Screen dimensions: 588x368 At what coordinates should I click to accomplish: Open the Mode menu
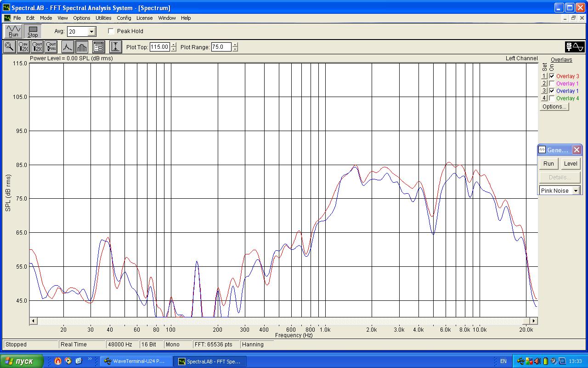[x=46, y=18]
